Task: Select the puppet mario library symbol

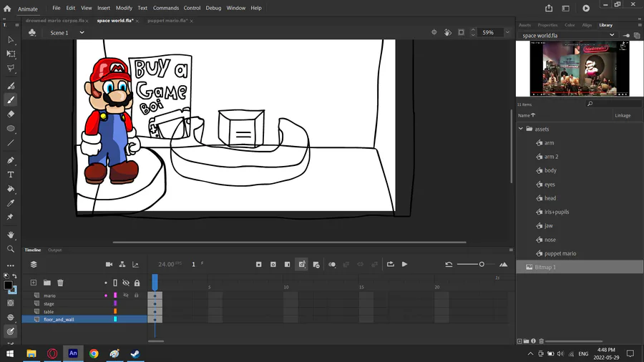Action: [x=560, y=254]
